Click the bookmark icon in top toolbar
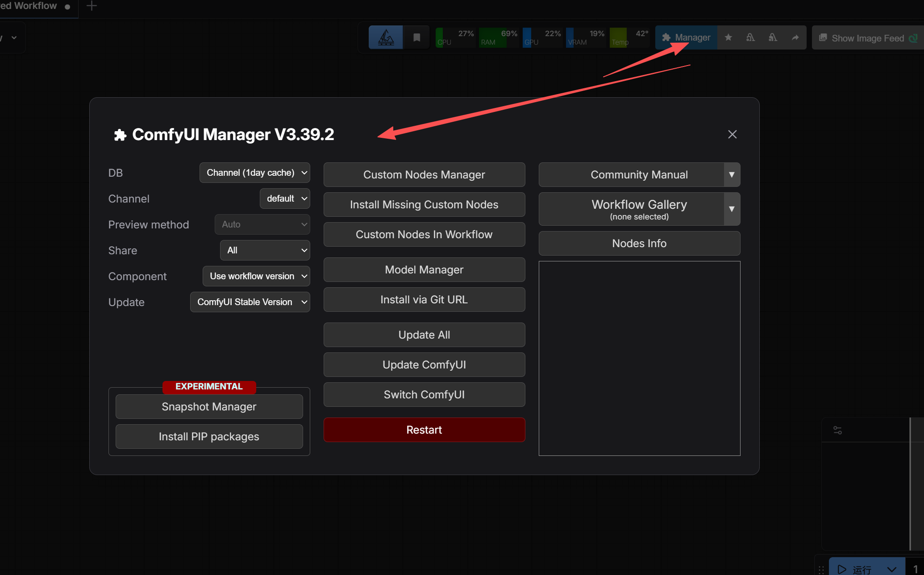 416,37
